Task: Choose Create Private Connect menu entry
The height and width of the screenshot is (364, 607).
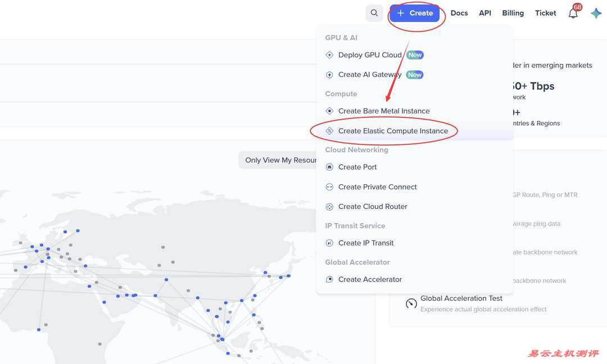Action: pos(377,187)
